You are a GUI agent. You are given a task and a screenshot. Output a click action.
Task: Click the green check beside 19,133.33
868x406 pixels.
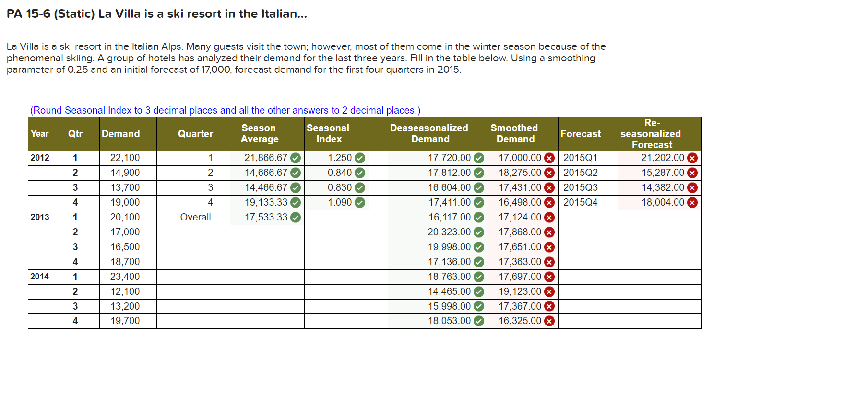[x=296, y=203]
